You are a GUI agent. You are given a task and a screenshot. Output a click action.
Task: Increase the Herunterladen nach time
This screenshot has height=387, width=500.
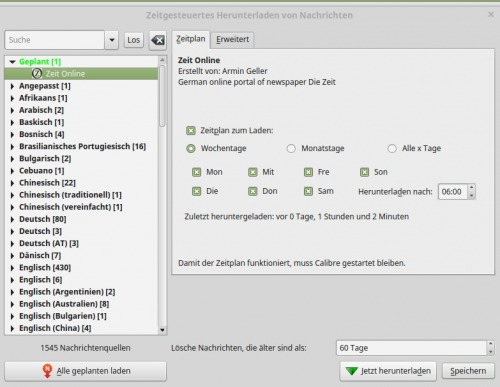click(471, 188)
